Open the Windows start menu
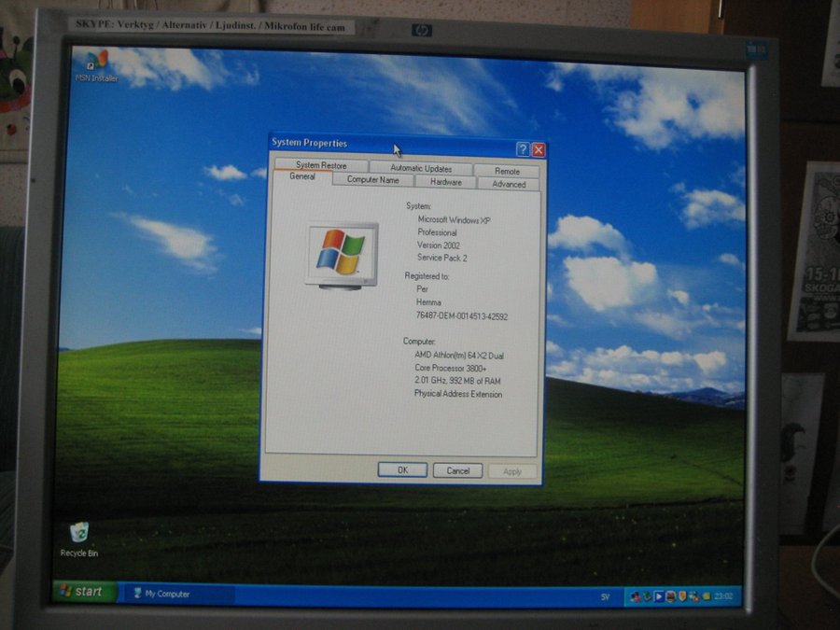The height and width of the screenshot is (630, 840). coord(84,592)
